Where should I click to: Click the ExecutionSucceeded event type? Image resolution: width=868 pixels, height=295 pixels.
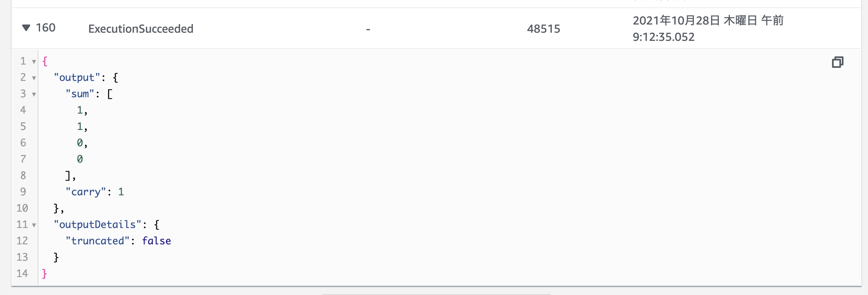[x=141, y=29]
